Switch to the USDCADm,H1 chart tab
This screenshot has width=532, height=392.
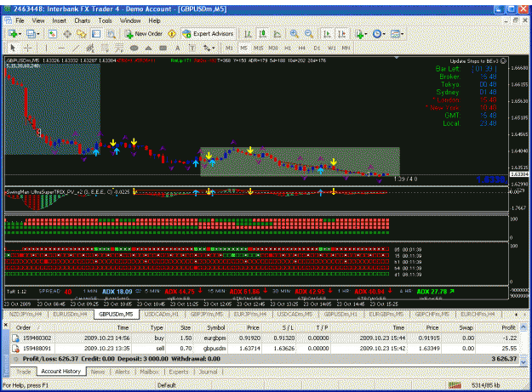click(162, 314)
